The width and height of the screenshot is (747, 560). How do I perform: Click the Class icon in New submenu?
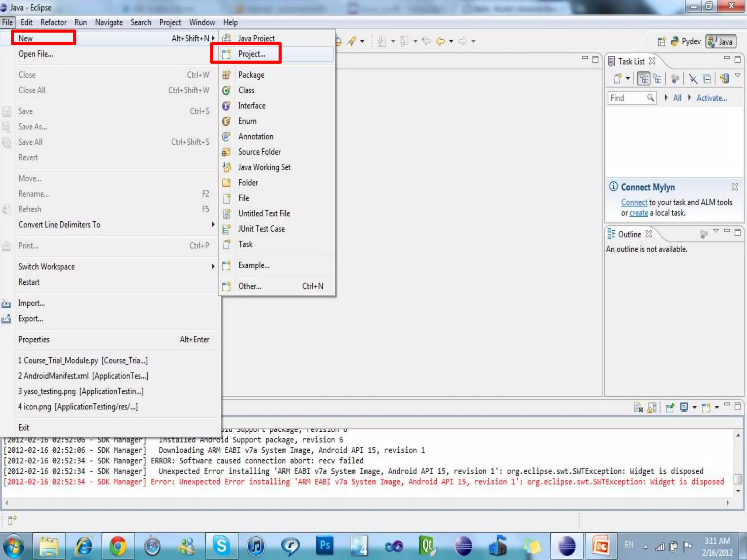click(226, 90)
